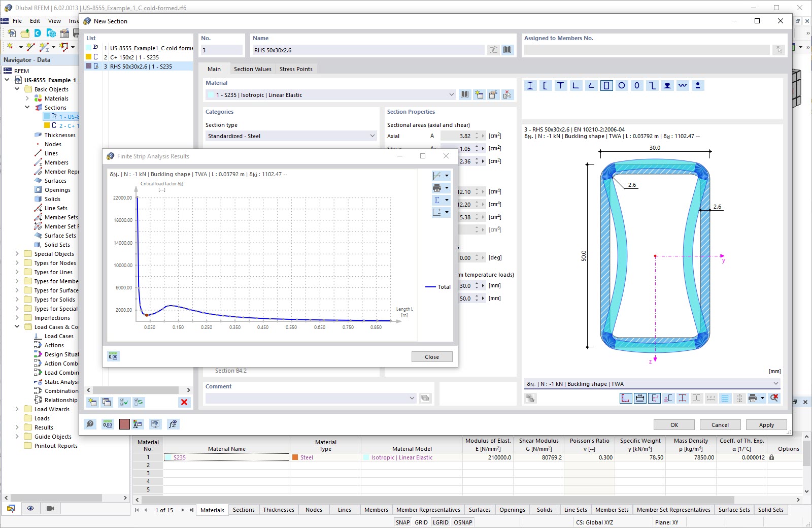The width and height of the screenshot is (812, 528).
Task: Choose the rectangular hollow section icon
Action: point(606,86)
